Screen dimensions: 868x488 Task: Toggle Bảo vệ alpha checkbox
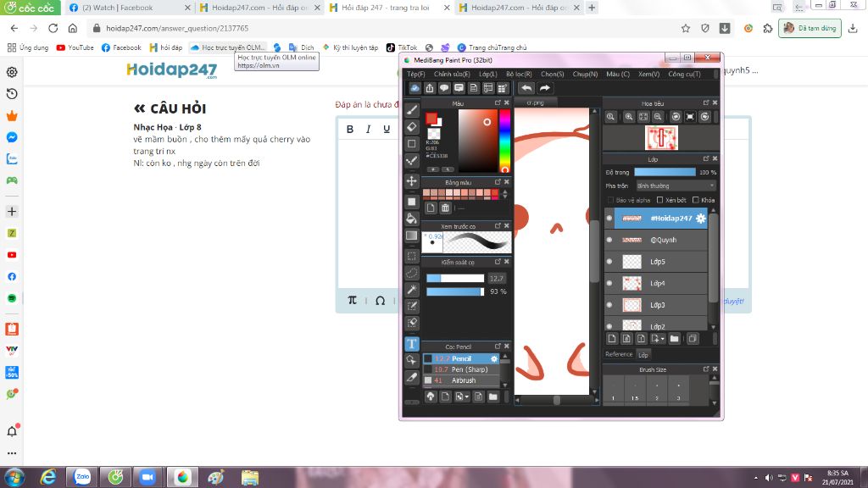tap(610, 200)
